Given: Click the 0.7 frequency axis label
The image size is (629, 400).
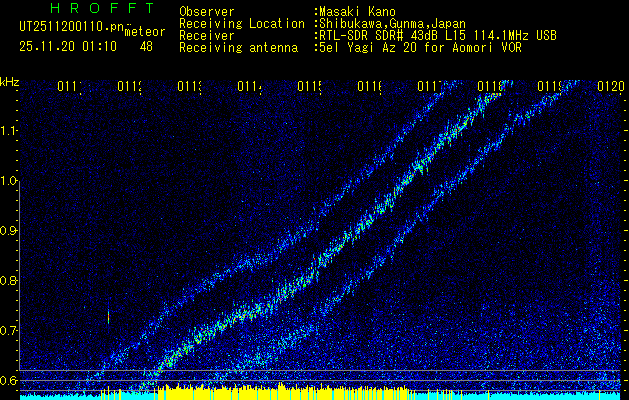Looking at the screenshot, I should [x=8, y=331].
